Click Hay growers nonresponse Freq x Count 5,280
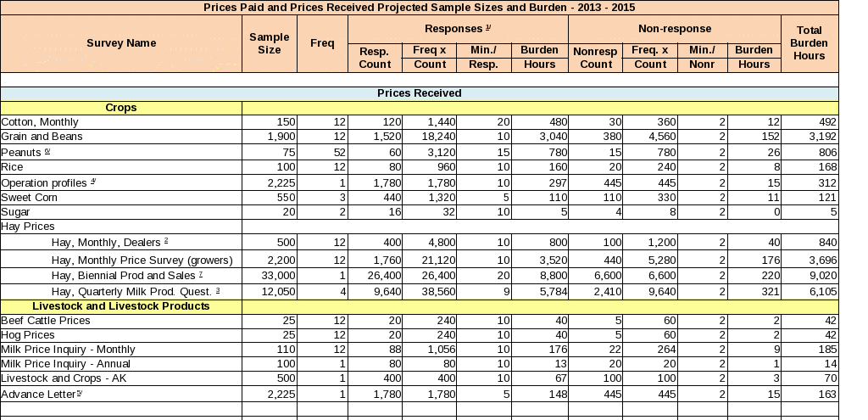The height and width of the screenshot is (420, 868). [661, 260]
